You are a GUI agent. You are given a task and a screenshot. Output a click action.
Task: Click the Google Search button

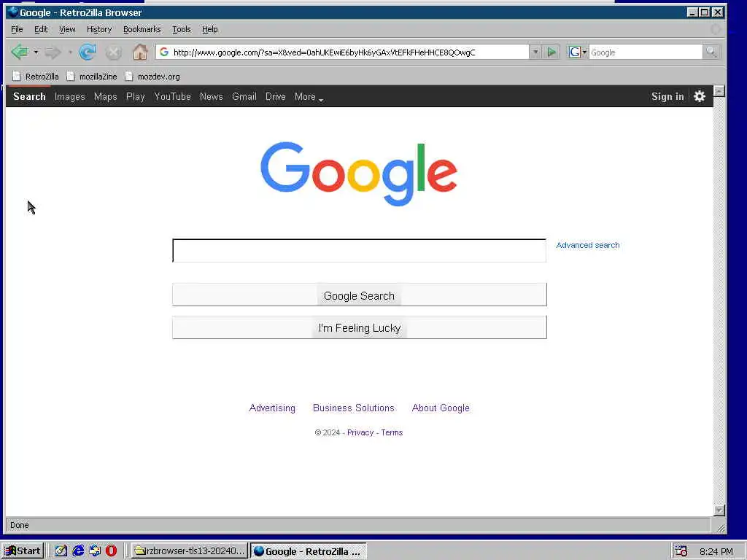click(359, 295)
